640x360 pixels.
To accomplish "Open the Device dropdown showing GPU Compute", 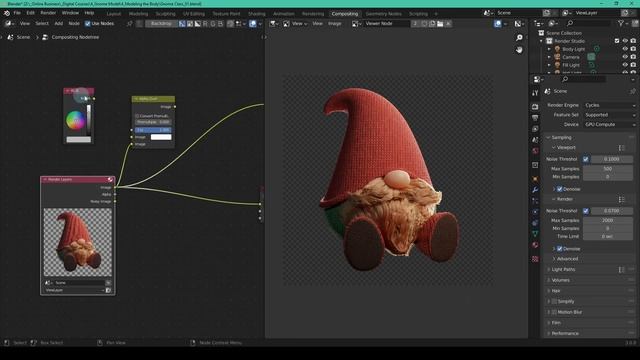I will (610, 124).
